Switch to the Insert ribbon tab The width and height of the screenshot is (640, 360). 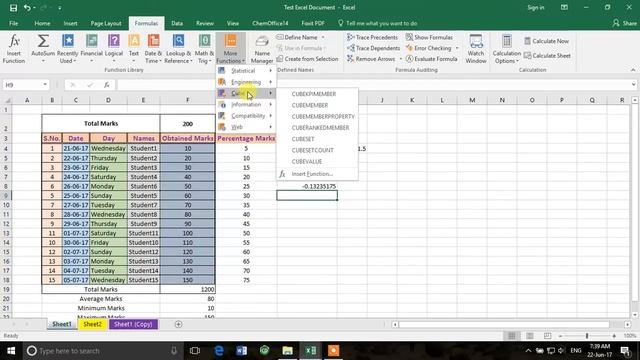[x=70, y=23]
